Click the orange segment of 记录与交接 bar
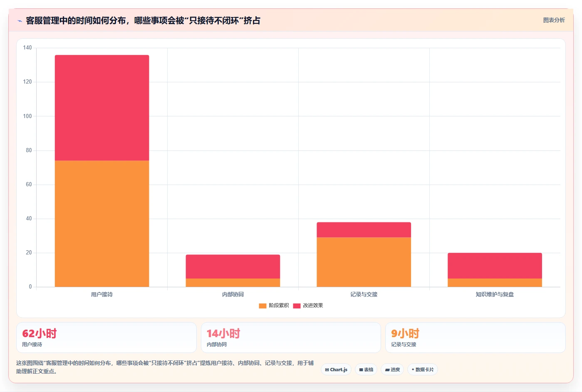582x392 pixels. (x=364, y=262)
